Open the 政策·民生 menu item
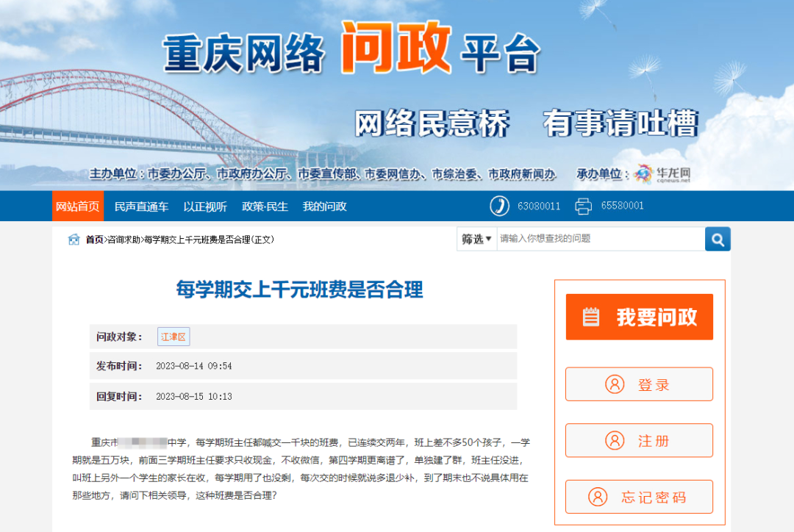This screenshot has height=532, width=794. click(x=265, y=206)
